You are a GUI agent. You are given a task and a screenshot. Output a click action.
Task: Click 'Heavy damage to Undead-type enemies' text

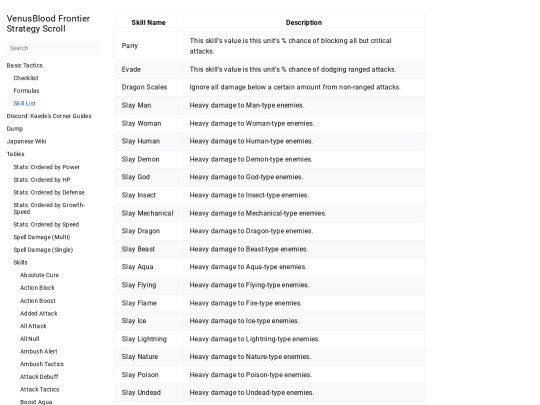pos(252,393)
